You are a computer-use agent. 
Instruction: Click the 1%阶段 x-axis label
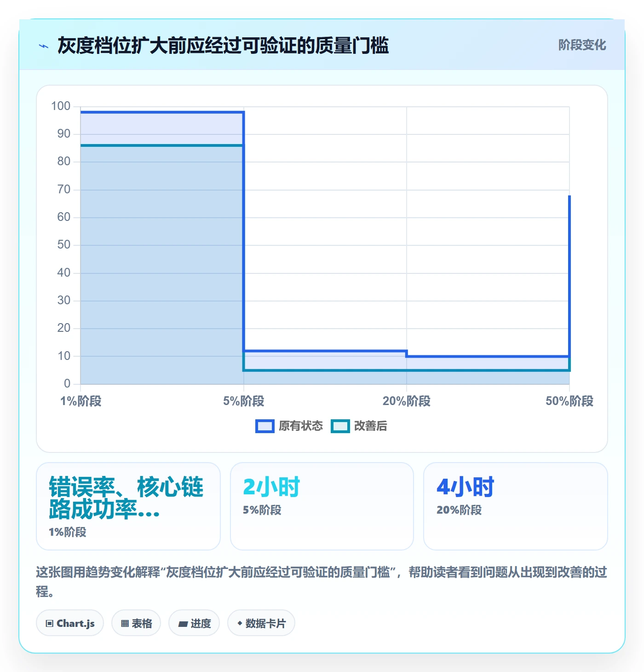81,401
